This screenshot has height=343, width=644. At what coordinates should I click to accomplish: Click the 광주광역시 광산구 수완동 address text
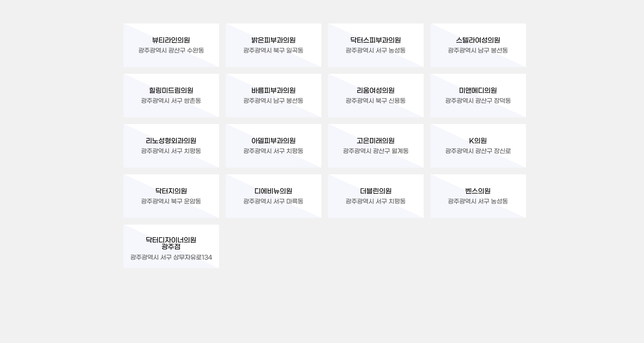tap(171, 51)
